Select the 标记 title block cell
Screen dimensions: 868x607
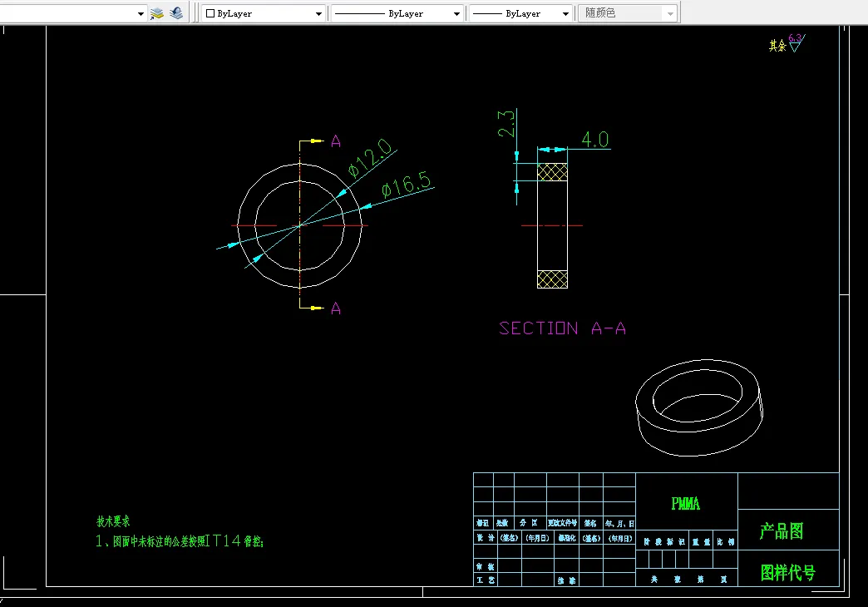pos(483,523)
